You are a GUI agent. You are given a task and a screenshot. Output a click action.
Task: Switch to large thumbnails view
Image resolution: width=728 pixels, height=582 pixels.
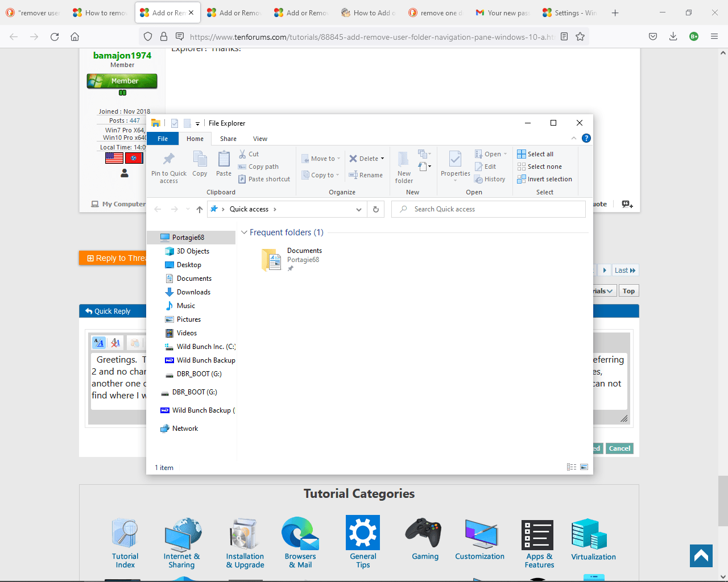584,467
